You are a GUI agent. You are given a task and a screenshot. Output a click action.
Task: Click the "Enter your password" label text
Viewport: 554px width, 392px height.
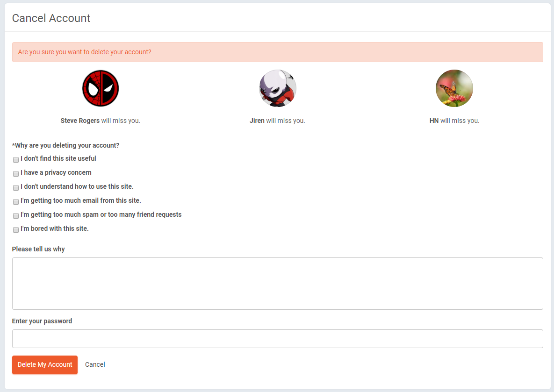pos(42,321)
